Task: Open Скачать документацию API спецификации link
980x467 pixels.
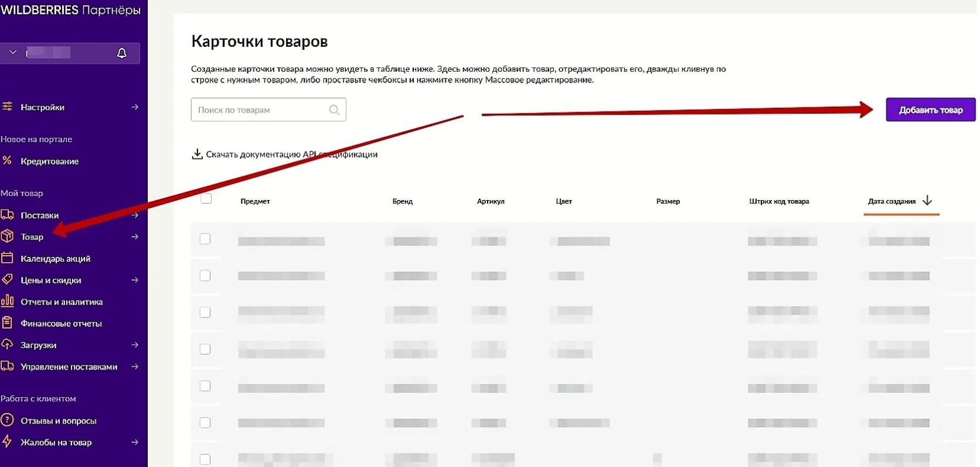Action: tap(291, 154)
